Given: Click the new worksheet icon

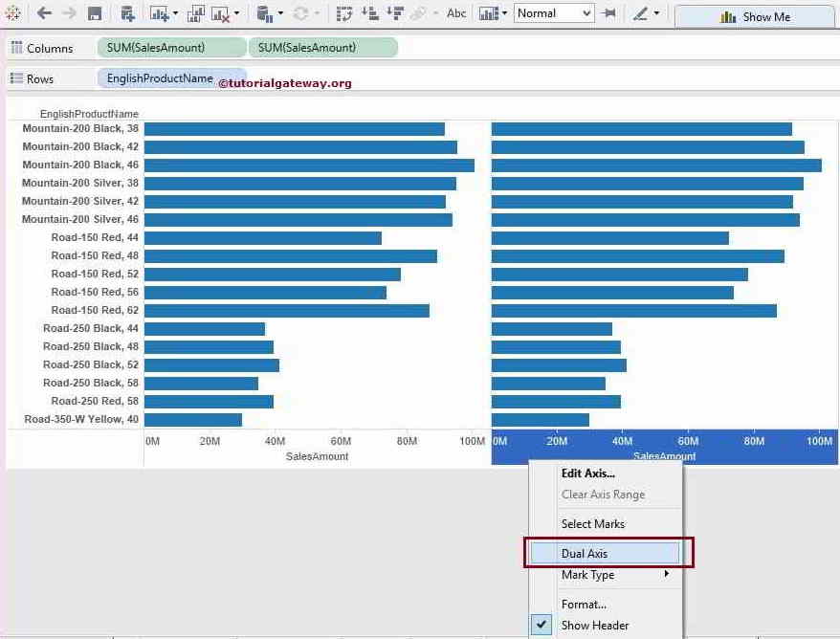Looking at the screenshot, I should 159,13.
